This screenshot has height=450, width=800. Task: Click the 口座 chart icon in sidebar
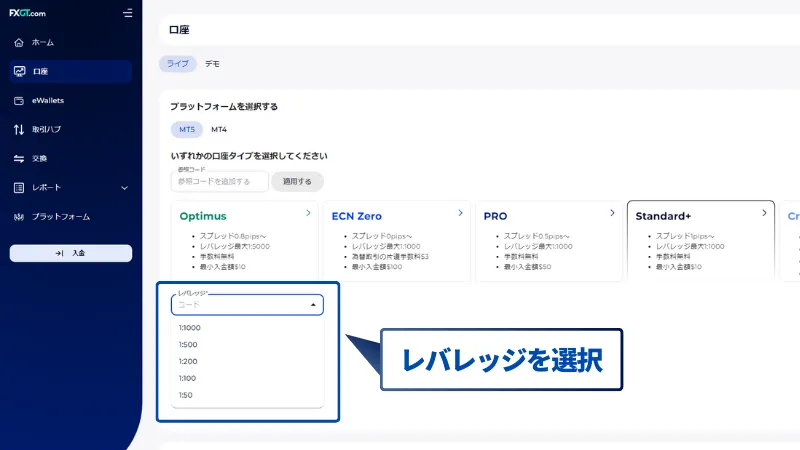click(19, 71)
